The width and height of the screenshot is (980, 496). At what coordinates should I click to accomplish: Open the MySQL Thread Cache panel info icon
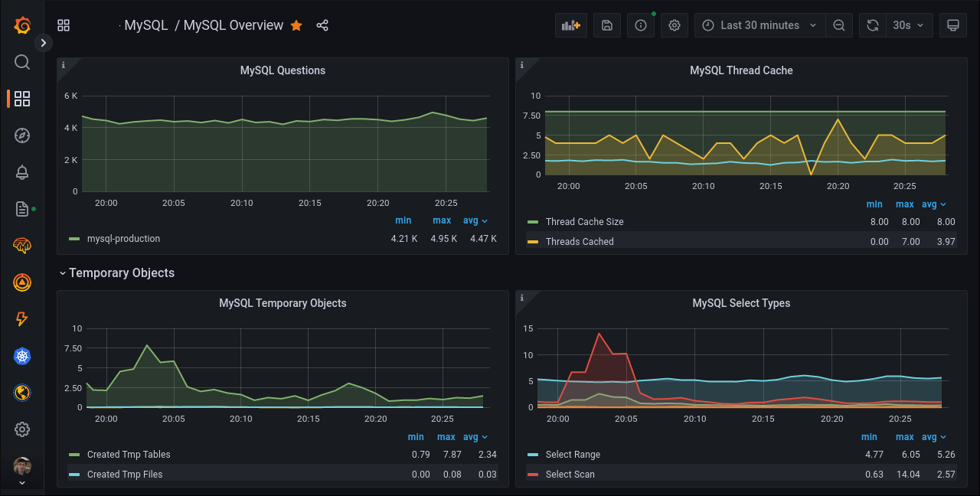coord(522,64)
